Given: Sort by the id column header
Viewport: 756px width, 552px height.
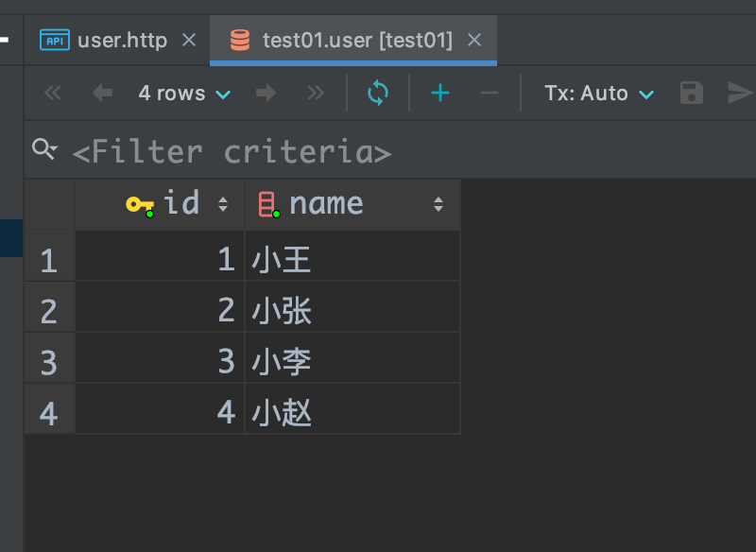Looking at the screenshot, I should tap(180, 203).
